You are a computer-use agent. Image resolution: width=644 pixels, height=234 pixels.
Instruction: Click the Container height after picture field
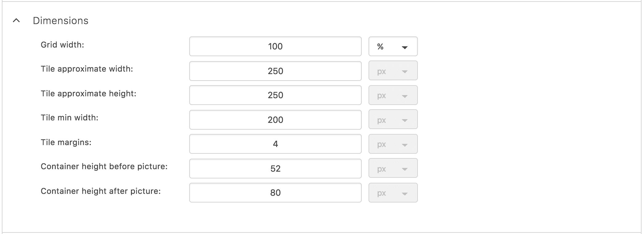coord(275,193)
